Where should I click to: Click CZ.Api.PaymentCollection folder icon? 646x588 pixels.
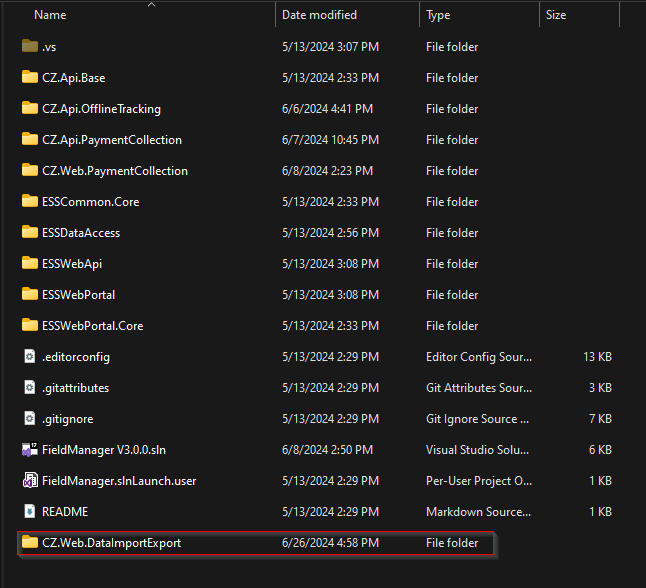point(30,139)
